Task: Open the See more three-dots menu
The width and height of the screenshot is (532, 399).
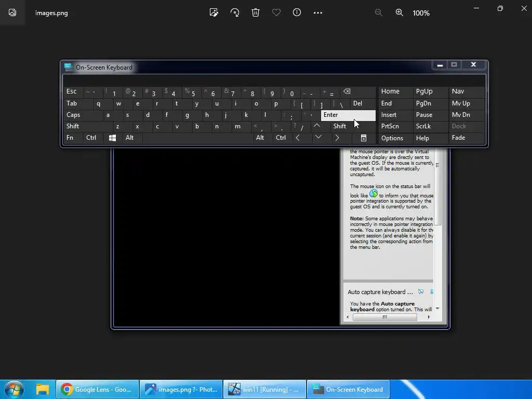Action: click(x=318, y=12)
